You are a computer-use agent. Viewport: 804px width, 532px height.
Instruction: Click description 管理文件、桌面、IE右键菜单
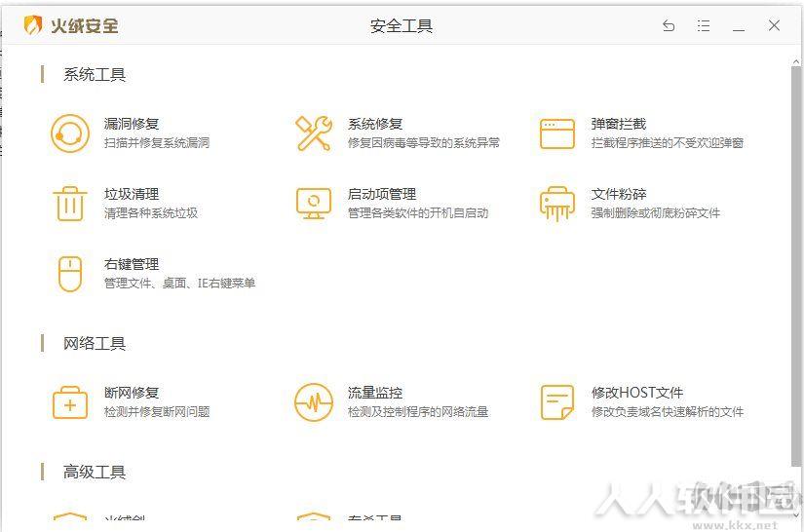[x=179, y=283]
